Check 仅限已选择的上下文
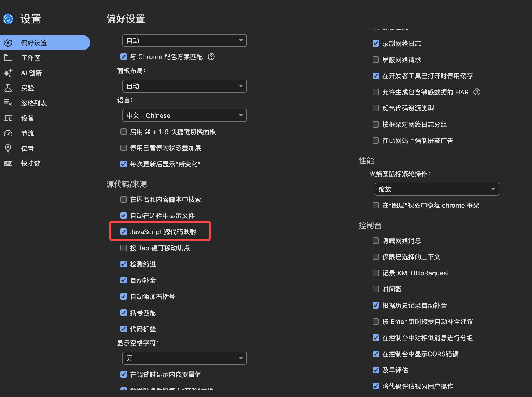 pyautogui.click(x=376, y=257)
